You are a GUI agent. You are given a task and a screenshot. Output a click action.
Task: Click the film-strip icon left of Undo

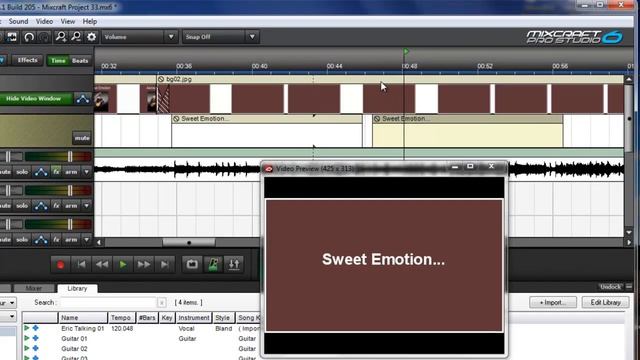pyautogui.click(x=12, y=37)
